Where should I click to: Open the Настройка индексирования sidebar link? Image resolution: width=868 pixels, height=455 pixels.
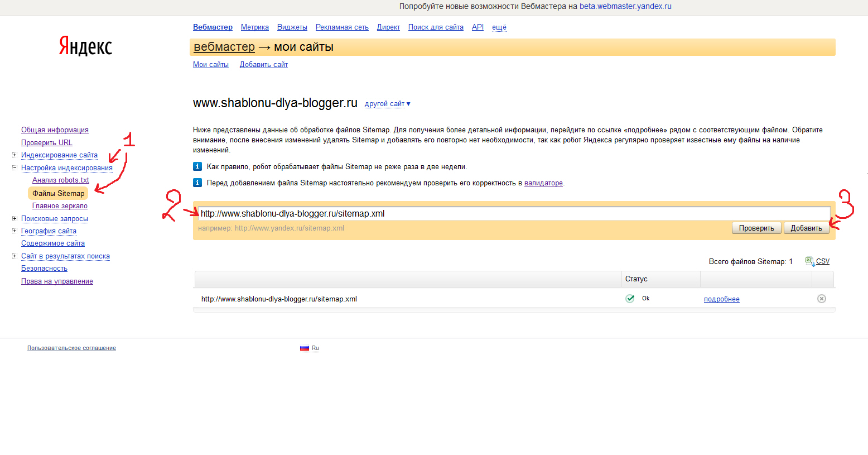pyautogui.click(x=67, y=167)
